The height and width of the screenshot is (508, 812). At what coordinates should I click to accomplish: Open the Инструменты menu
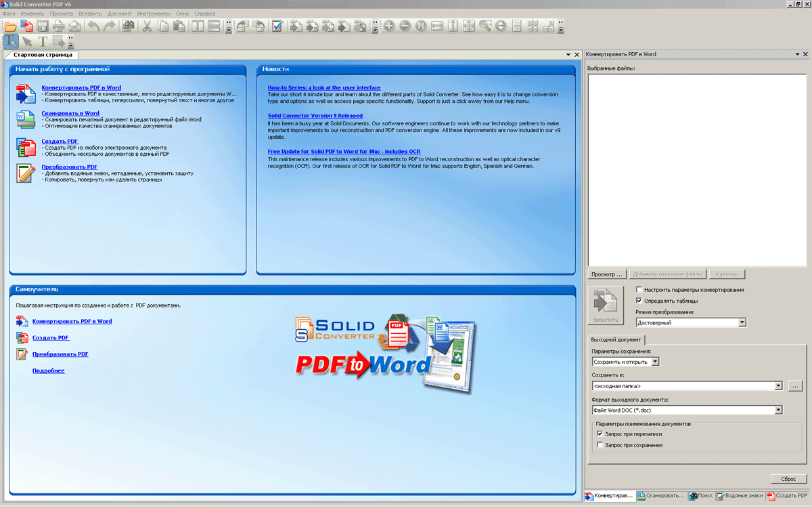click(x=154, y=14)
